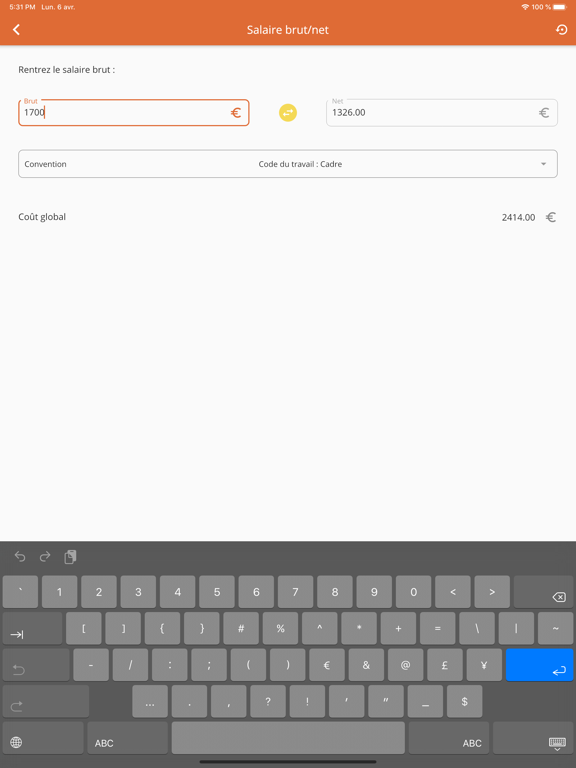
Task: Hit the blue return key
Action: (x=539, y=665)
